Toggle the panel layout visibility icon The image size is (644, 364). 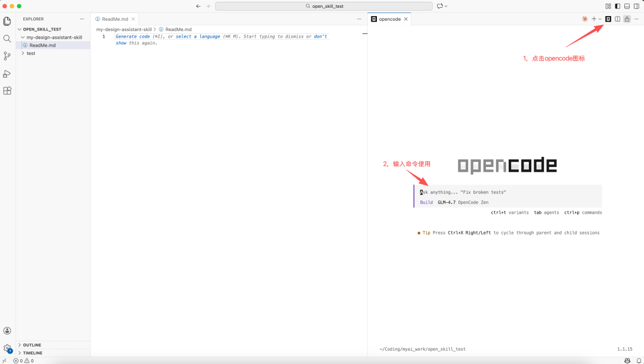[x=627, y=6]
